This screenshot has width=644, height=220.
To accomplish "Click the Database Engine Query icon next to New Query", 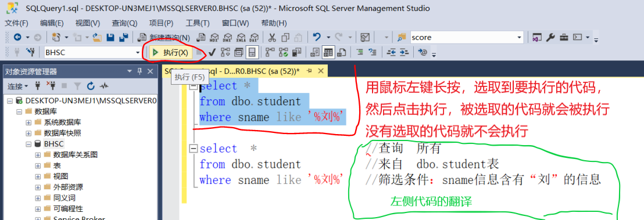I will [201, 37].
